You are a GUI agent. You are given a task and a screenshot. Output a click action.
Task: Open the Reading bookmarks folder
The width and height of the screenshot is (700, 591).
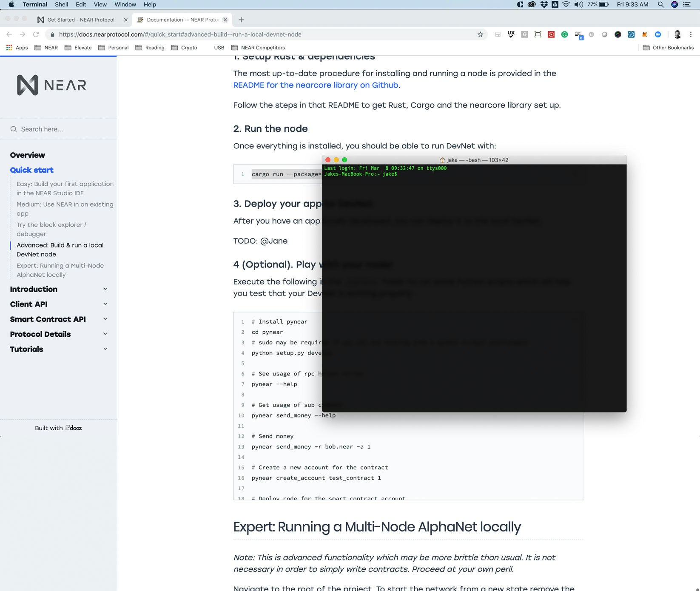tap(150, 48)
